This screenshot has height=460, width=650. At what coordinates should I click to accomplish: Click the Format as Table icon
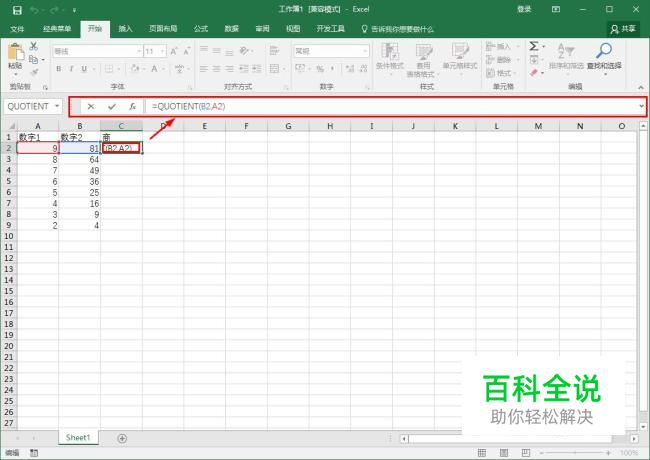[423, 52]
